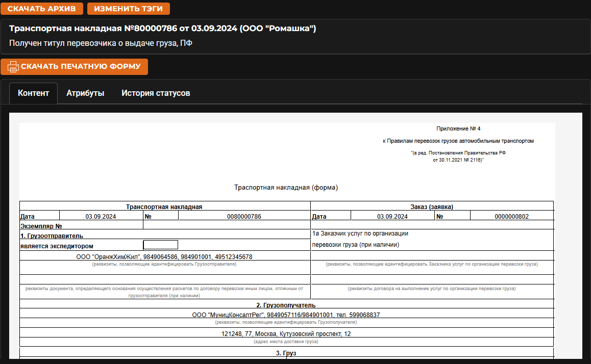Open the История статусов tab
The width and height of the screenshot is (591, 364).
pos(156,93)
